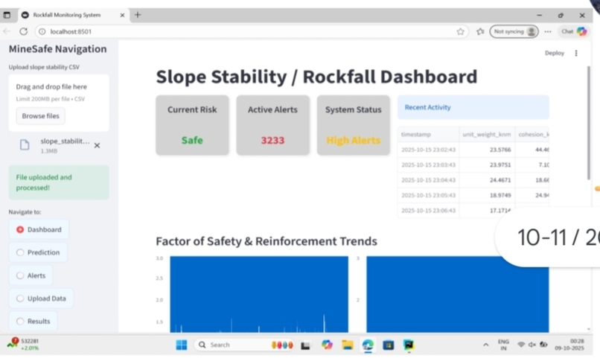The height and width of the screenshot is (364, 600).
Task: Click the System Status High Alerts card
Action: (x=353, y=125)
